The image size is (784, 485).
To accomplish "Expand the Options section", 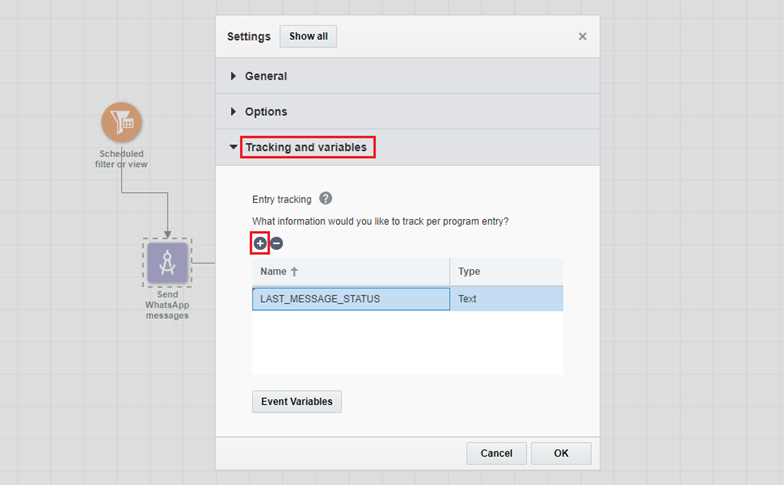I will pyautogui.click(x=408, y=112).
